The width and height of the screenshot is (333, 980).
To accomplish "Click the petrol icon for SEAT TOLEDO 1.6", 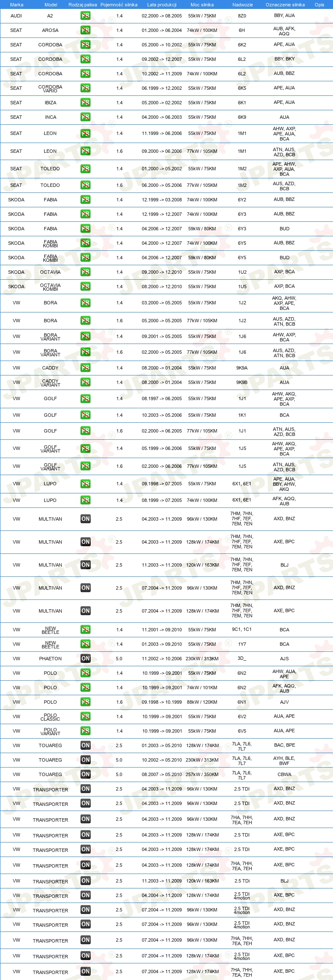I will click(85, 185).
